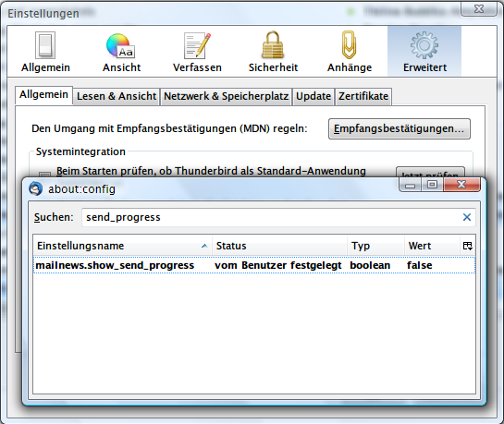Maximize the about:config window
This screenshot has height=424, width=504.
click(x=432, y=185)
